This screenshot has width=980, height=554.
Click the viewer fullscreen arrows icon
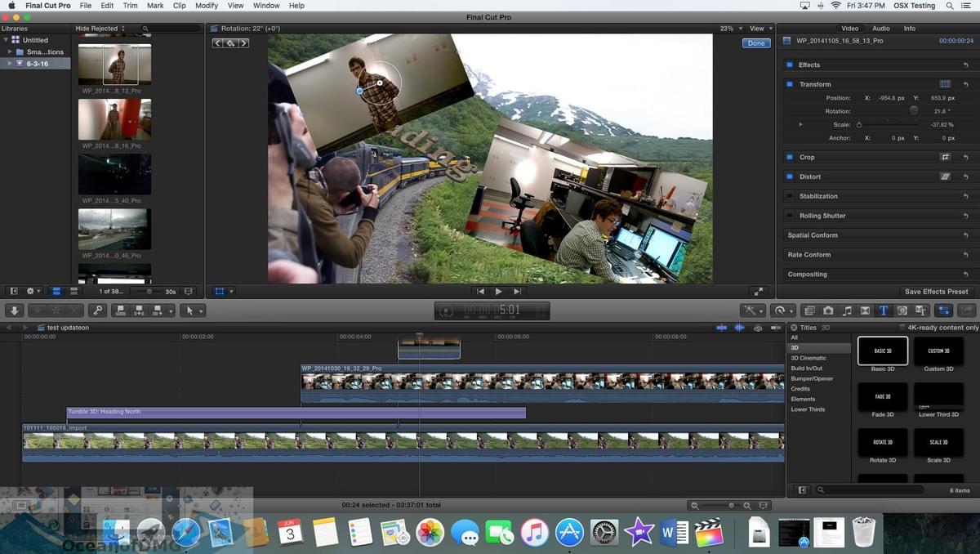759,291
